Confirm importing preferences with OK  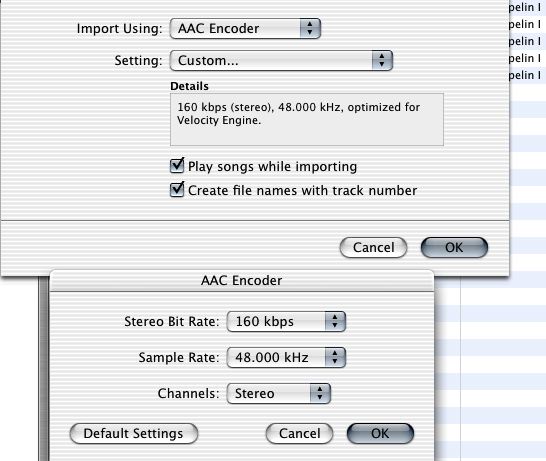tap(454, 248)
